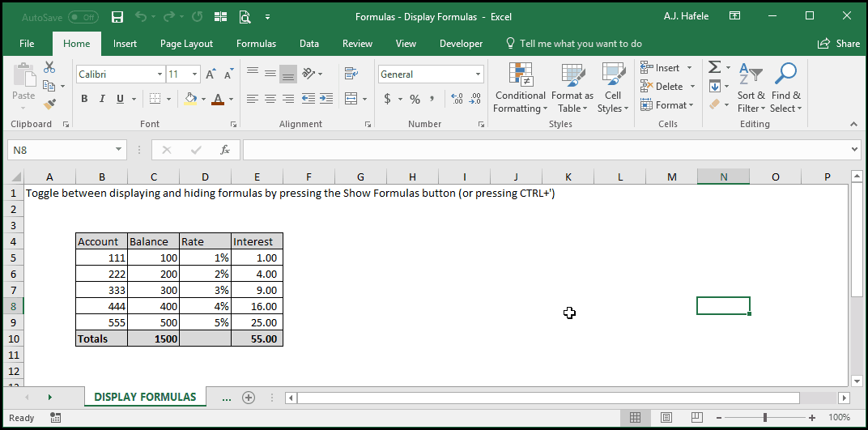Image resolution: width=868 pixels, height=430 pixels.
Task: Click the macro recording icon in status bar
Action: pyautogui.click(x=55, y=417)
